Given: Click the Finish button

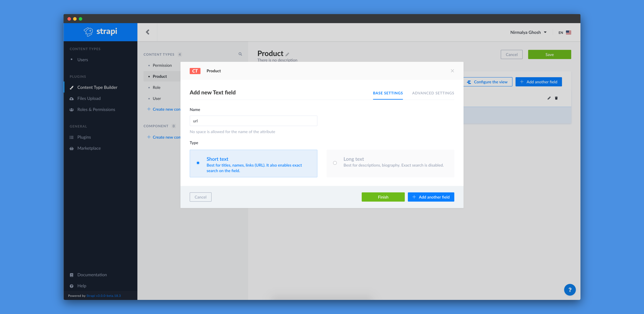Looking at the screenshot, I should 383,197.
